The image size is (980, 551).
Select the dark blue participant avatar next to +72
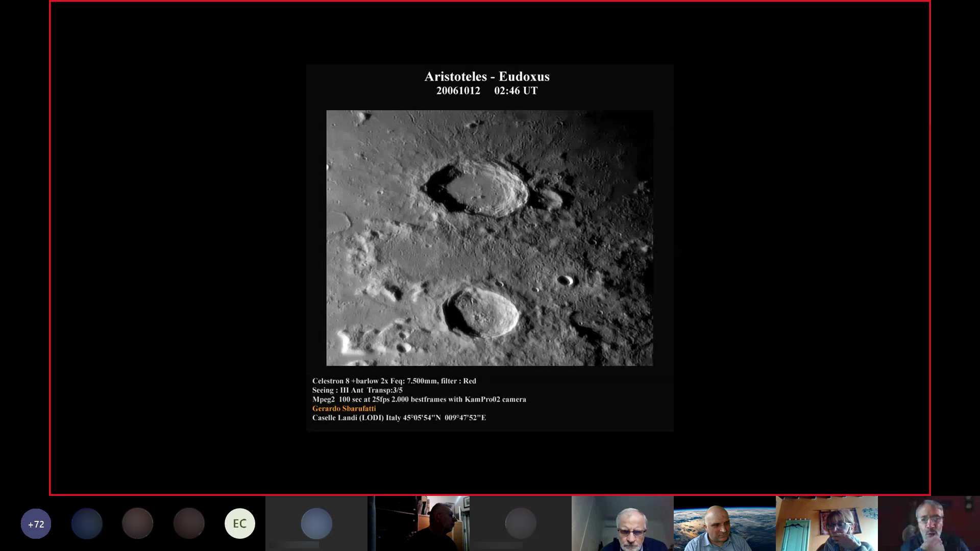(87, 523)
